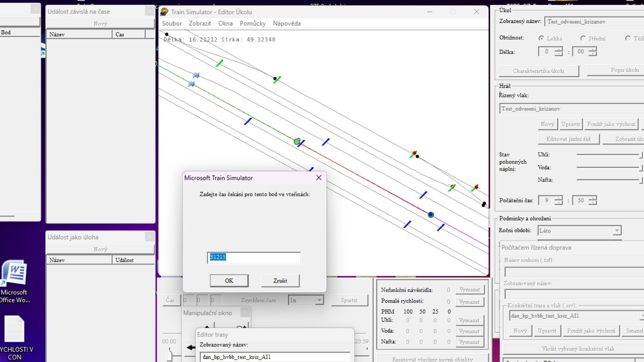Expand the Konkrétní trasa a vlak combo box
Screen dimensions: 644x362
coord(642,316)
